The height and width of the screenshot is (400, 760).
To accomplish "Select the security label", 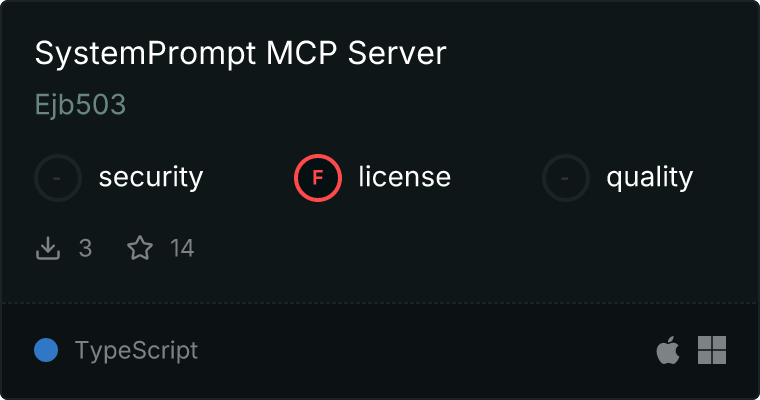I will click(x=151, y=177).
